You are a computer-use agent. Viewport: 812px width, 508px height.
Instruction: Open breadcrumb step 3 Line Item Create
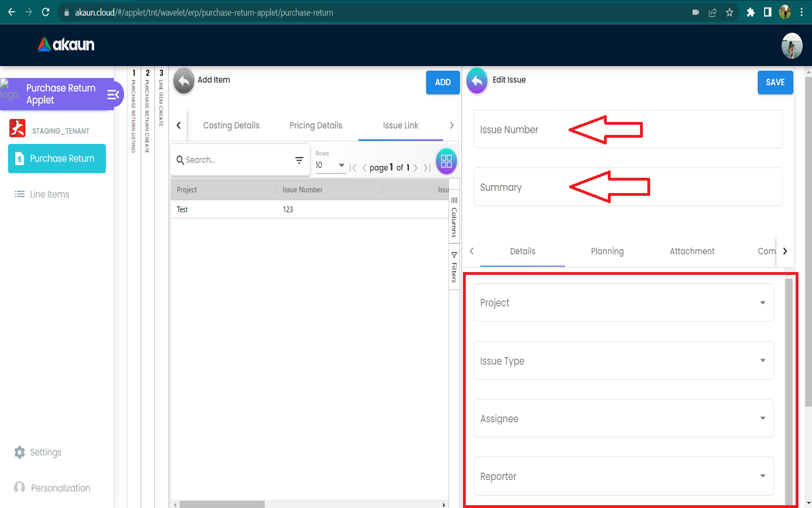161,97
